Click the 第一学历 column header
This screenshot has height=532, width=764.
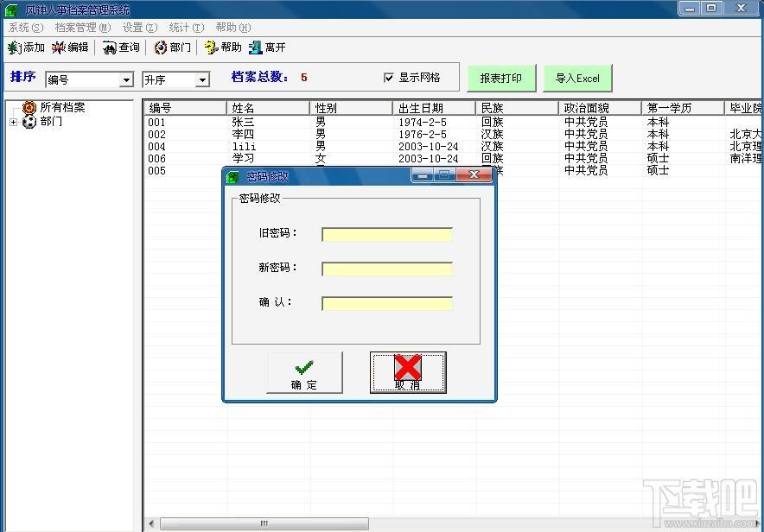[x=683, y=108]
